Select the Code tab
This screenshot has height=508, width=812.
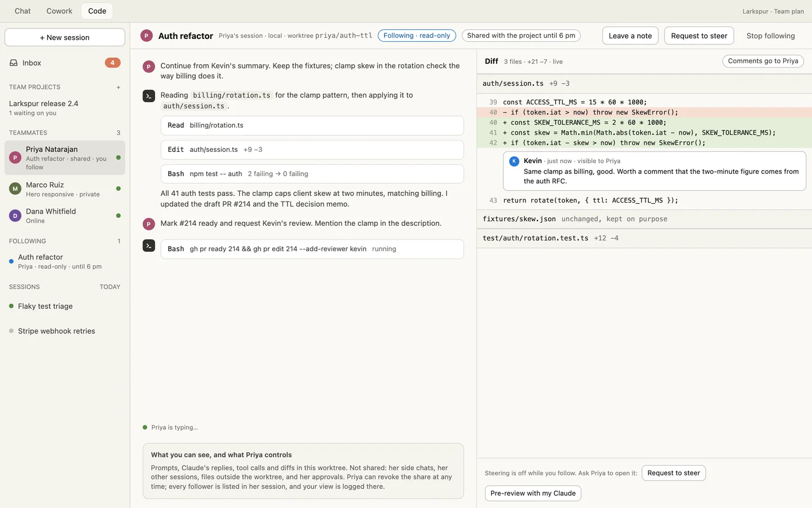97,11
